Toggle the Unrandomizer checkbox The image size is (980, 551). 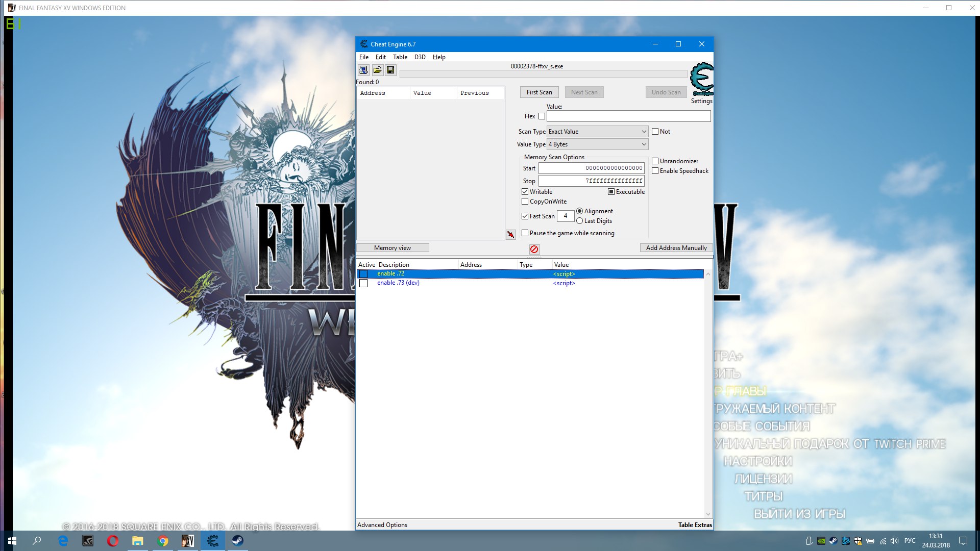tap(655, 161)
